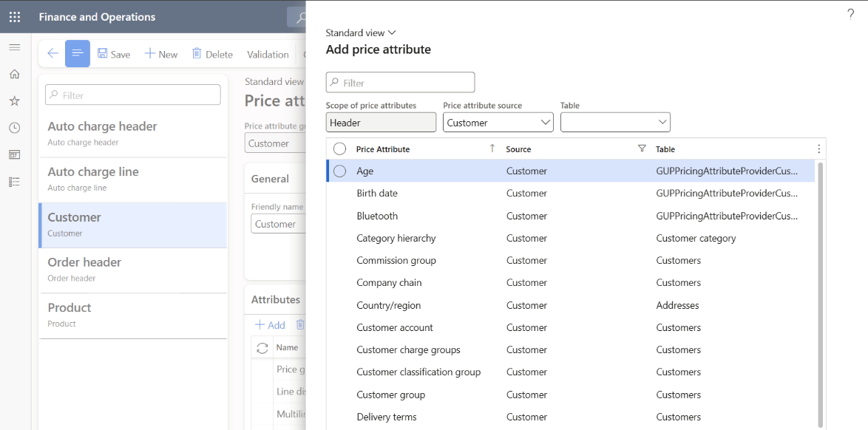
Task: Click the trash icon next to Add
Action: click(x=300, y=325)
